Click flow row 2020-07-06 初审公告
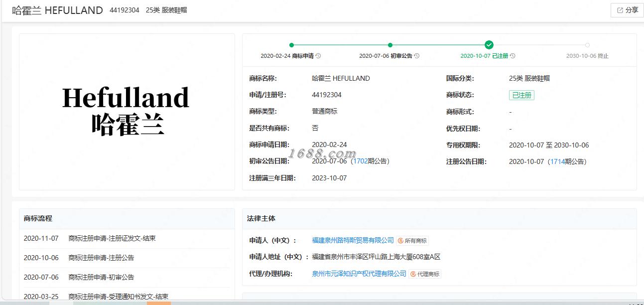 pos(127,277)
